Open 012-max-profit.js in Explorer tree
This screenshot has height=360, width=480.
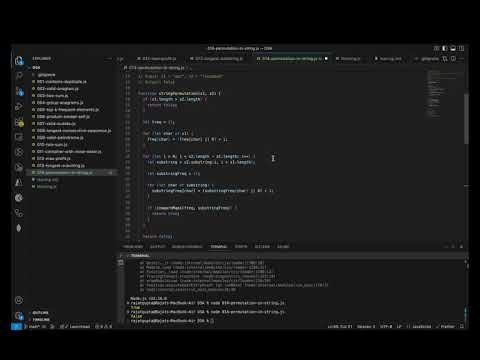point(72,159)
